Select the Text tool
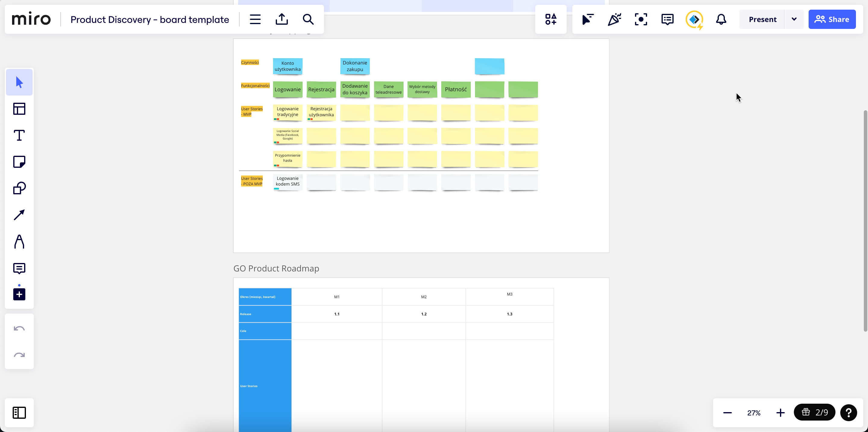Viewport: 868px width, 432px height. [x=19, y=135]
